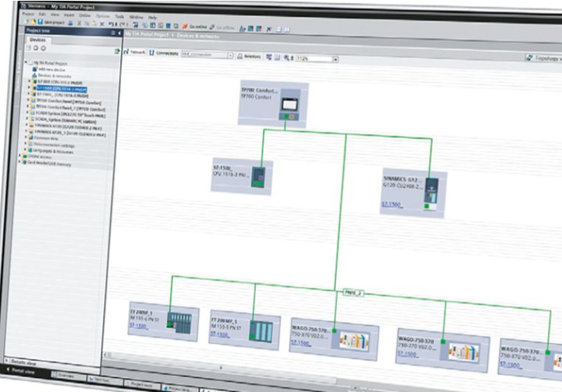The height and width of the screenshot is (392, 562).
Task: Open the zoom percentage dropdown
Action: point(335,59)
